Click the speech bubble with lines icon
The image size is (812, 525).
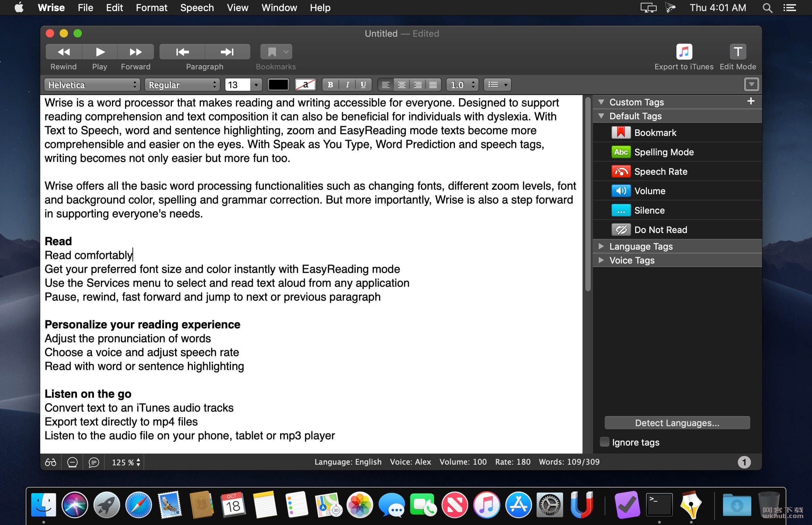[94, 462]
